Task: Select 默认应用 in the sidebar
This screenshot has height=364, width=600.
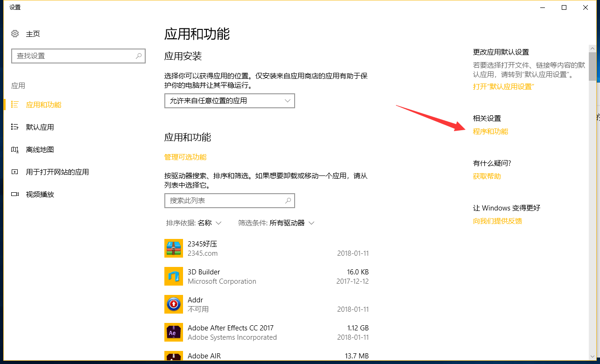Action: point(40,127)
